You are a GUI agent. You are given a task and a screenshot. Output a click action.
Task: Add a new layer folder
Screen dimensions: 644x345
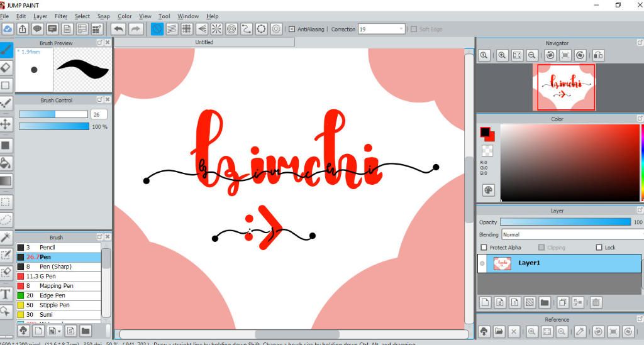[x=545, y=303]
